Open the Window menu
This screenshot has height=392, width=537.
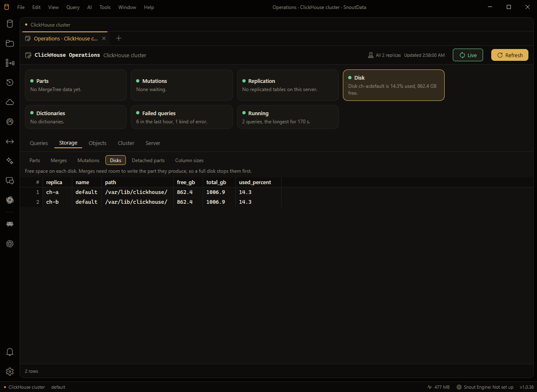127,7
